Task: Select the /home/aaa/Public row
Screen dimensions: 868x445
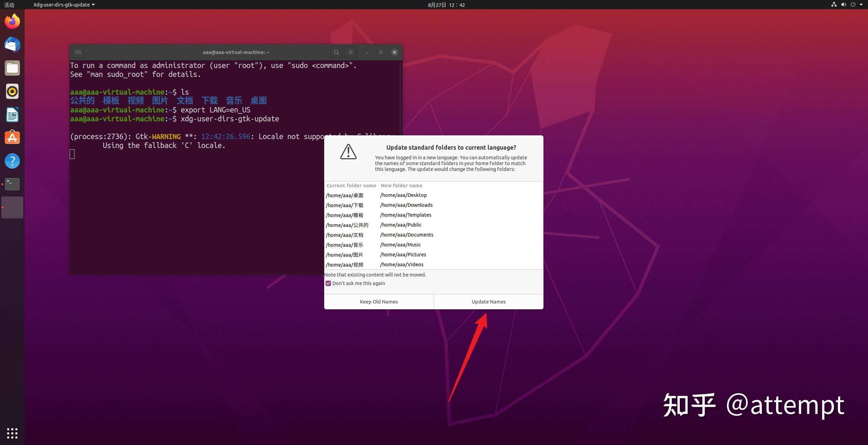Action: (x=433, y=225)
